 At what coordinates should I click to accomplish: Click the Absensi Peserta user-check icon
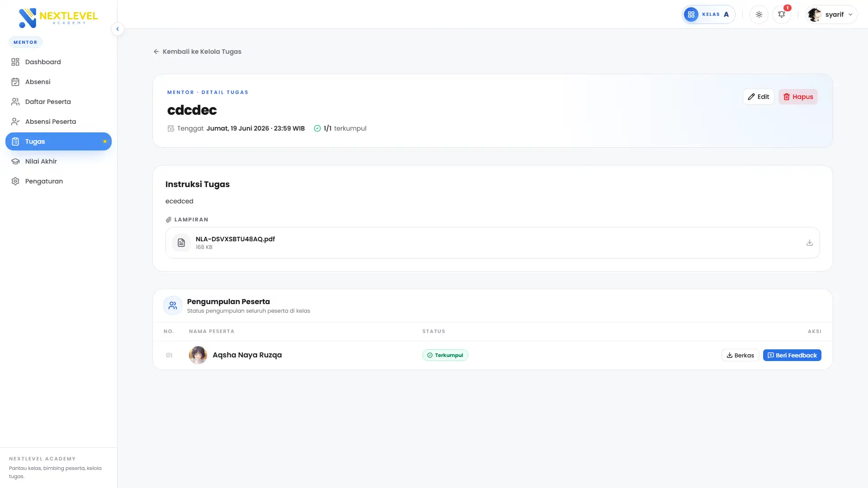coord(15,122)
